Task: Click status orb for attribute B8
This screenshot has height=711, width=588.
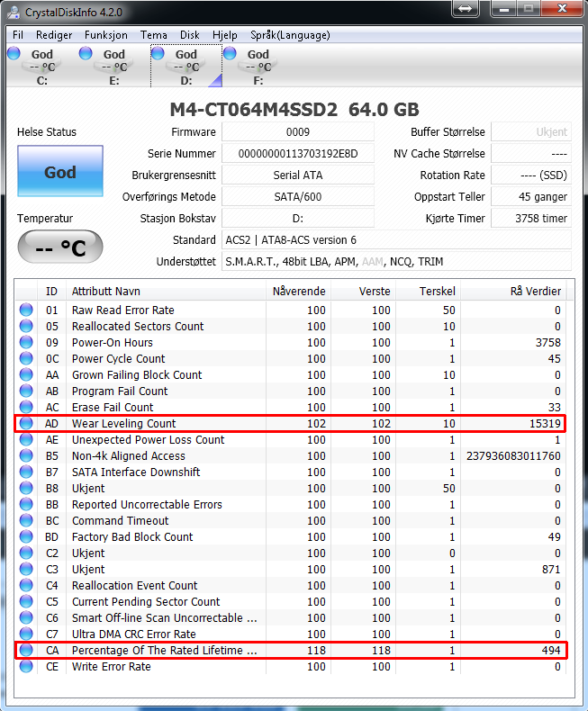Action: click(26, 489)
